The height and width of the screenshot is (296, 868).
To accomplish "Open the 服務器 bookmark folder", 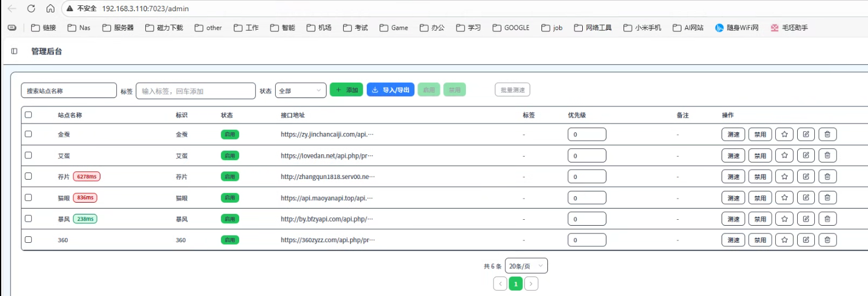I will click(x=118, y=28).
